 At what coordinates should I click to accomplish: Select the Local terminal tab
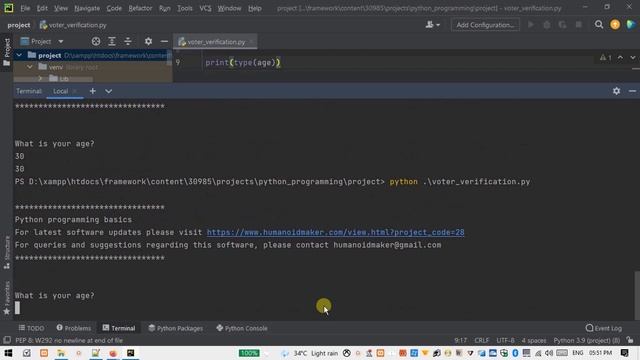click(x=60, y=91)
